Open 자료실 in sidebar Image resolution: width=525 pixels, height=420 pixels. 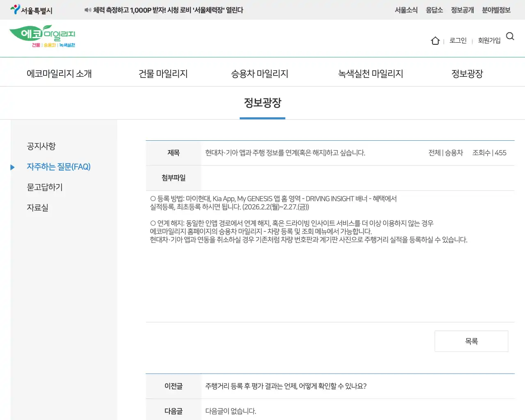(x=37, y=208)
